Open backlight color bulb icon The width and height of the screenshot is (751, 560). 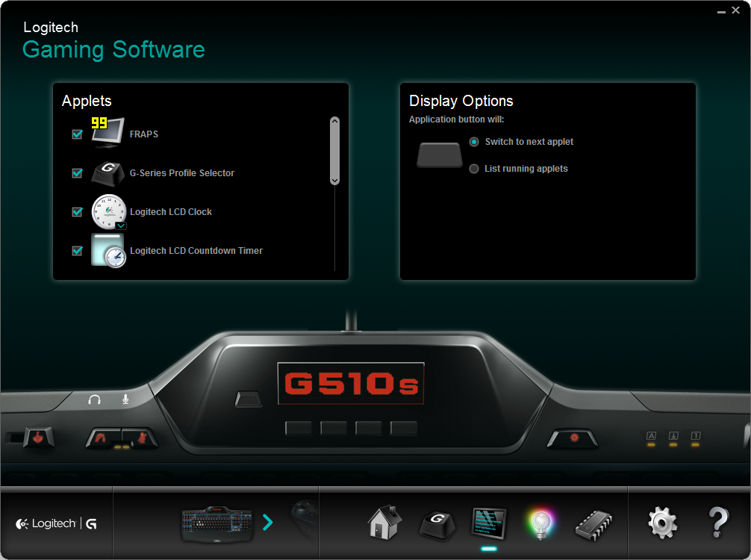point(541,523)
